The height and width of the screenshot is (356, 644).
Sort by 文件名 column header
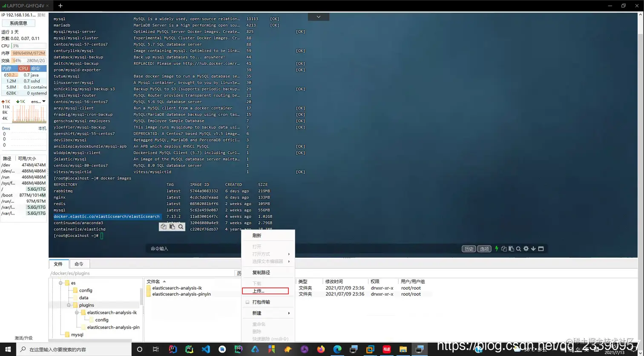tap(153, 281)
